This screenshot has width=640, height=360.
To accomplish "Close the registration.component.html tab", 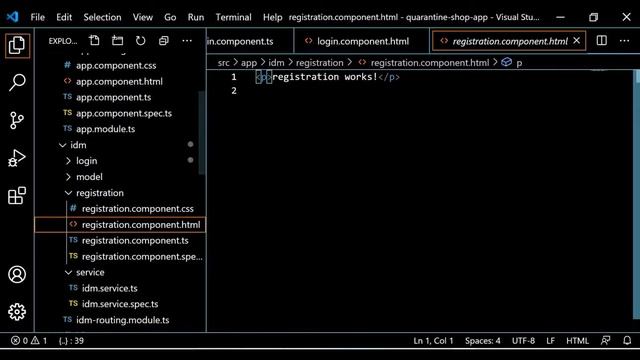I will click(x=576, y=40).
